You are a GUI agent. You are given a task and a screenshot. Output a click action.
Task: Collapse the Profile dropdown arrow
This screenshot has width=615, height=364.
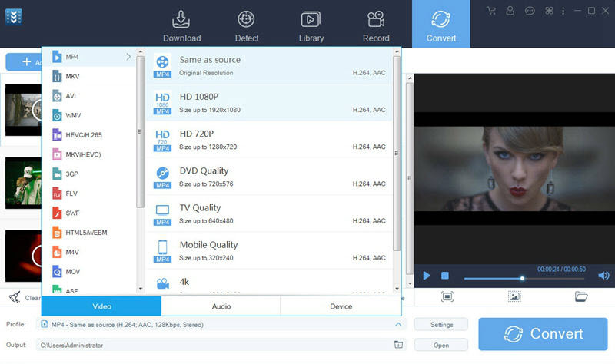398,324
